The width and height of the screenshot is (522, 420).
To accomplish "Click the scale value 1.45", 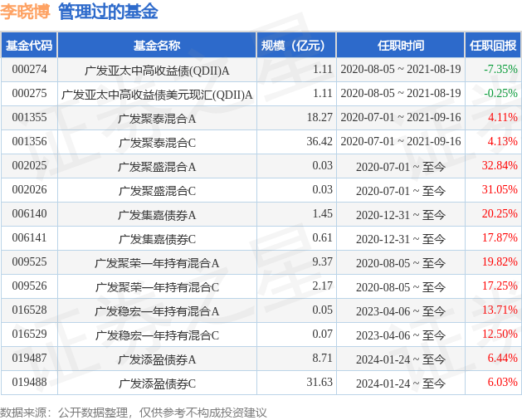I will [322, 213].
